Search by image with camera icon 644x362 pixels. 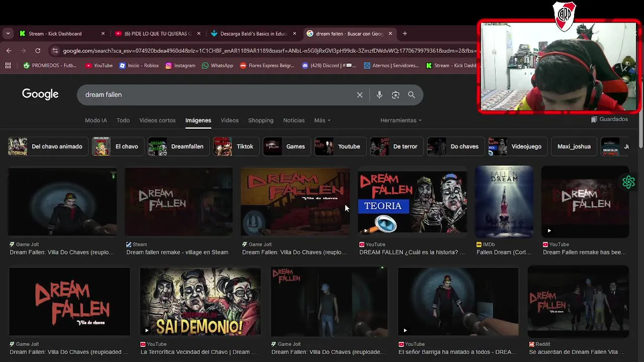click(395, 95)
